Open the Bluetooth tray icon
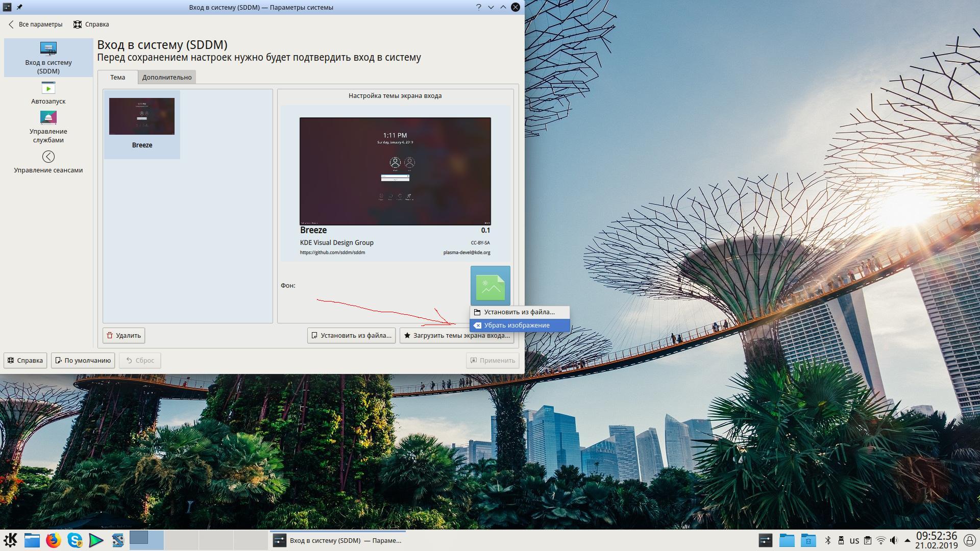This screenshot has height=551, width=980. [828, 540]
